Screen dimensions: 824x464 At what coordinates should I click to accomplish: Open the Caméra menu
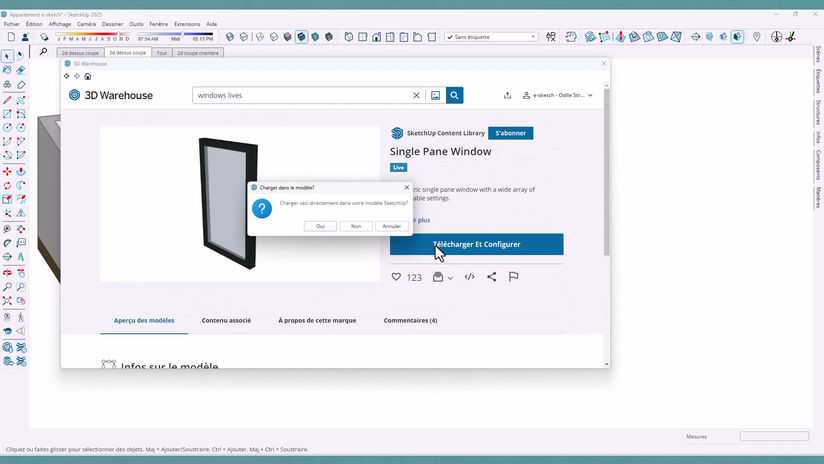click(x=86, y=24)
